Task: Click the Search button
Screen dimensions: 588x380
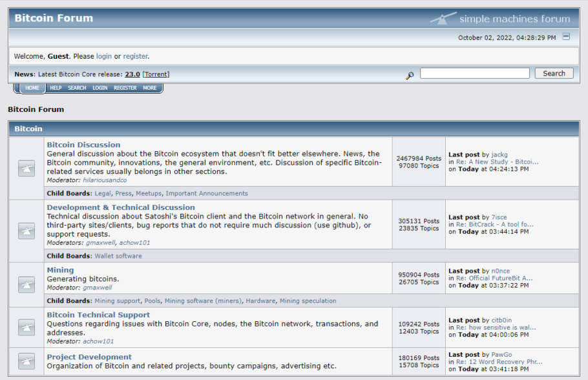Action: coord(554,73)
